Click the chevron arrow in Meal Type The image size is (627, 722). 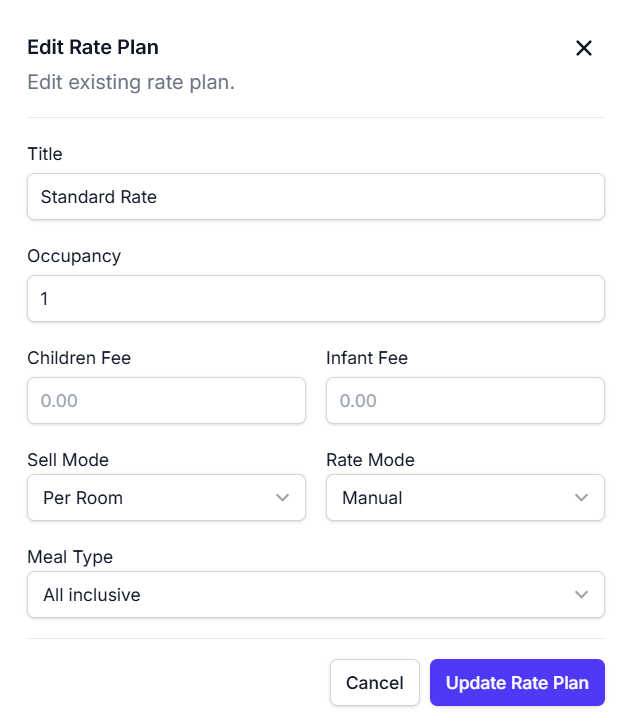[582, 595]
